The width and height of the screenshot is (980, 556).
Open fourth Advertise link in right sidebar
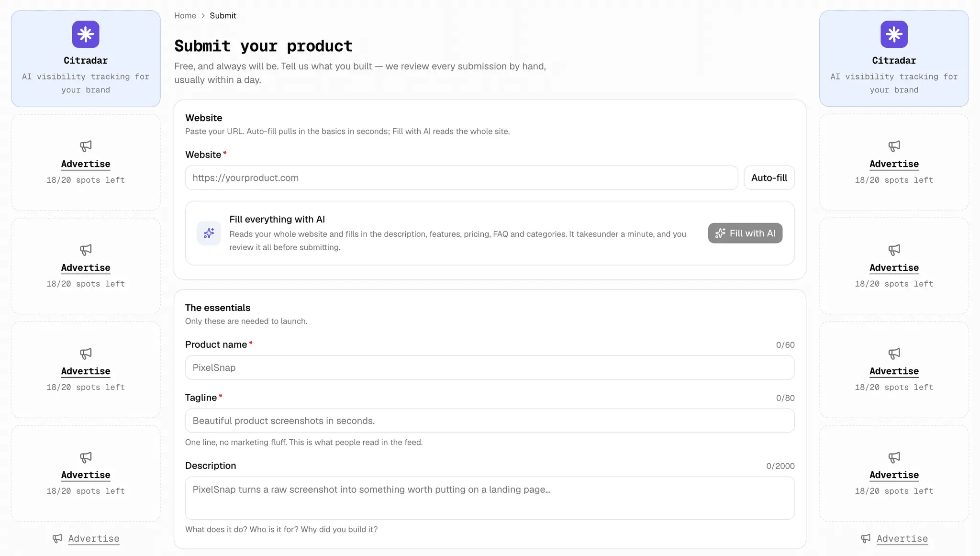point(894,475)
